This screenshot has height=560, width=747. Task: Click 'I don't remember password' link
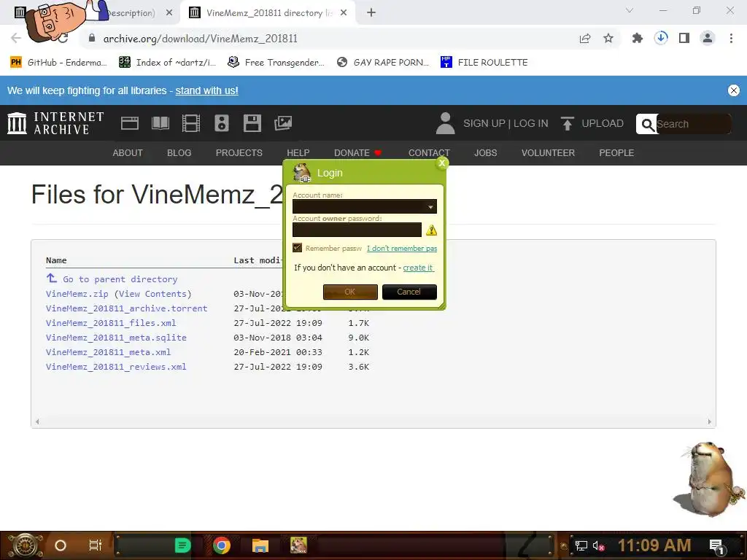(402, 248)
